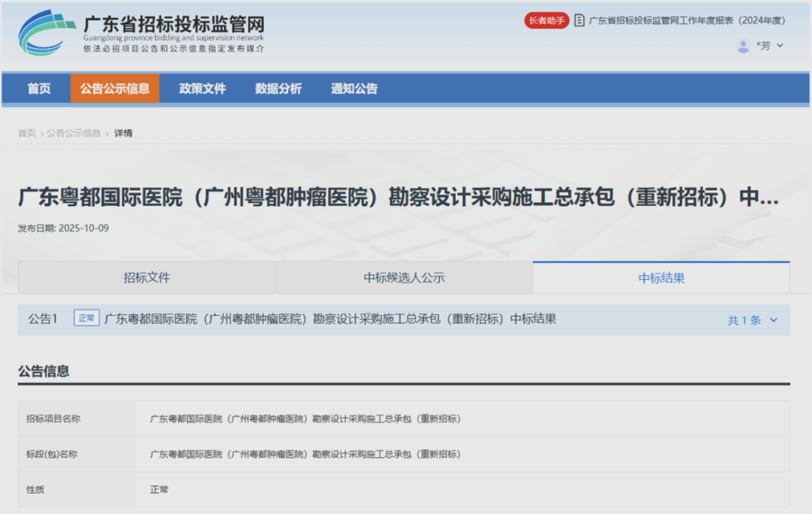
Task: Open the 通知公告 menu item
Action: click(353, 88)
